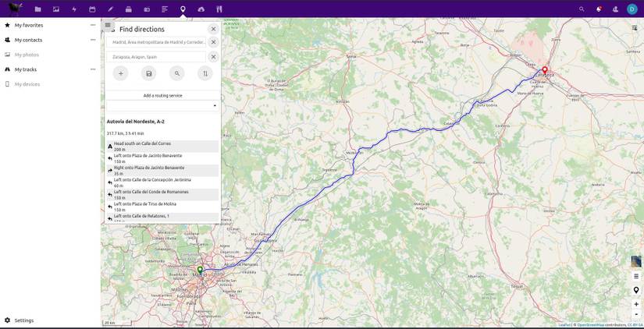
Task: Open the unified search magnifier icon
Action: pyautogui.click(x=581, y=9)
